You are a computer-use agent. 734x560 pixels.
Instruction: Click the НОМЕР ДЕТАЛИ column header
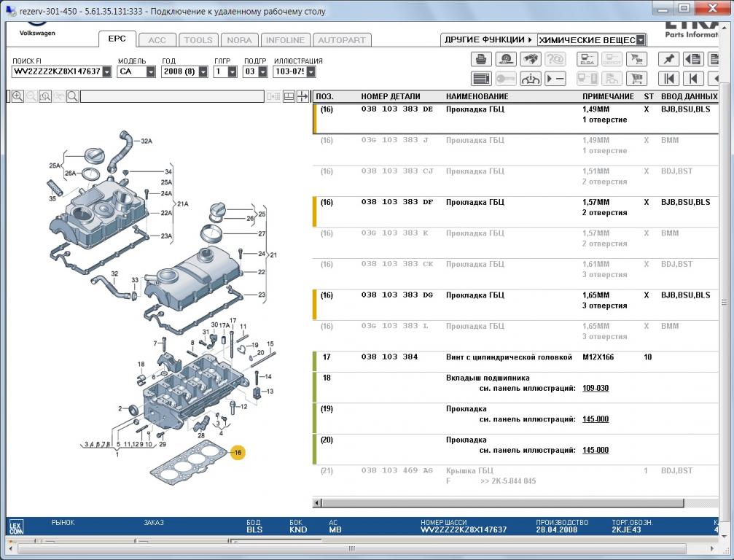tap(391, 96)
